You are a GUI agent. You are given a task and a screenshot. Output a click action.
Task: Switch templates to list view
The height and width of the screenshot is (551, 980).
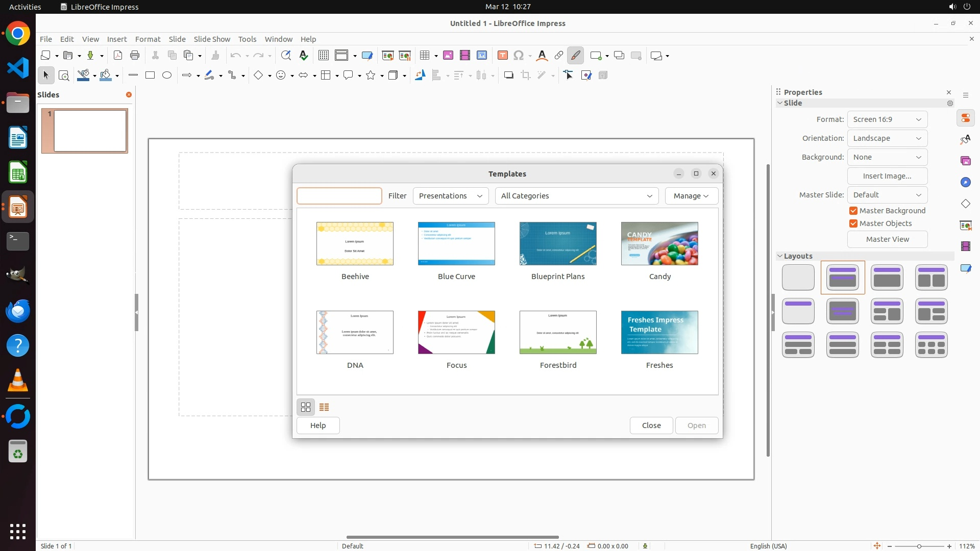(x=324, y=407)
